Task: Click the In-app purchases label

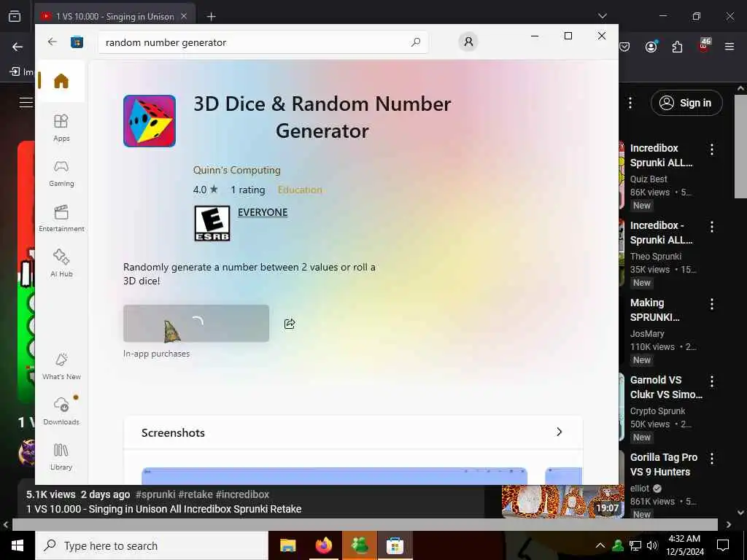Action: point(156,354)
